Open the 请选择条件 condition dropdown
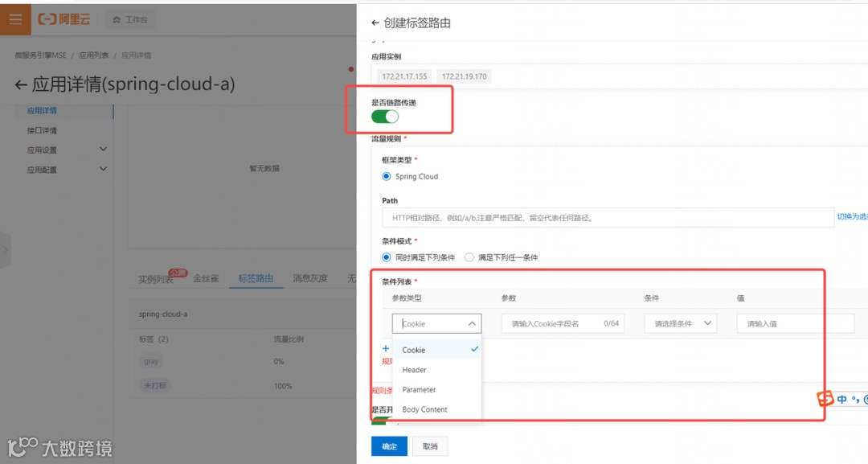The image size is (868, 464). pos(681,323)
